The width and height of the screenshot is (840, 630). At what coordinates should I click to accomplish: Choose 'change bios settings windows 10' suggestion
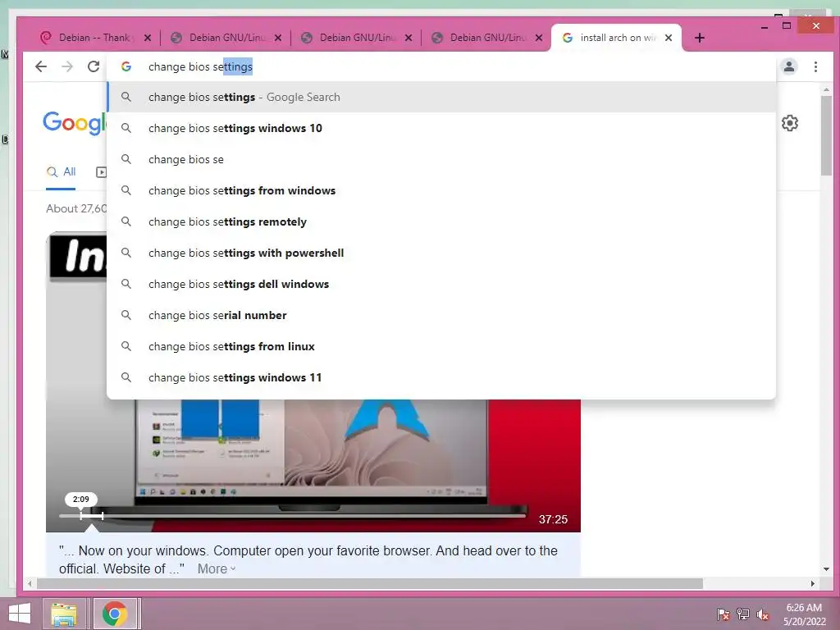tap(441, 128)
